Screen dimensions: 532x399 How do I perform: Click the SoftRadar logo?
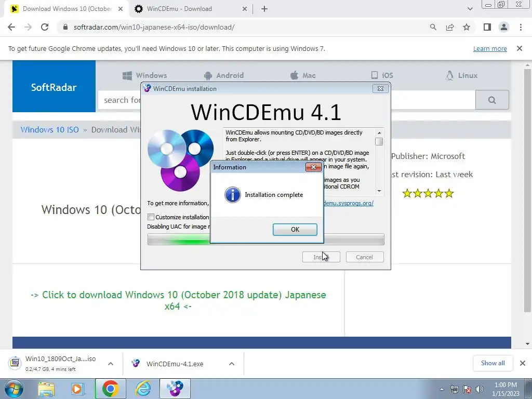point(54,87)
